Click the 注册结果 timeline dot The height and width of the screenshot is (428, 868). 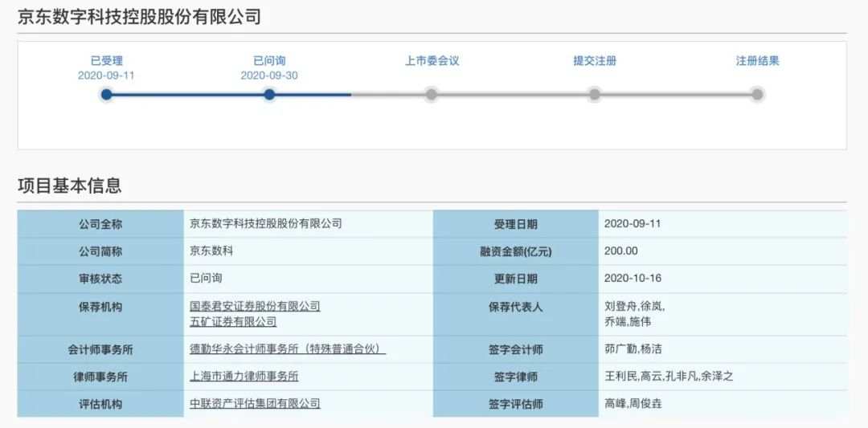point(757,95)
